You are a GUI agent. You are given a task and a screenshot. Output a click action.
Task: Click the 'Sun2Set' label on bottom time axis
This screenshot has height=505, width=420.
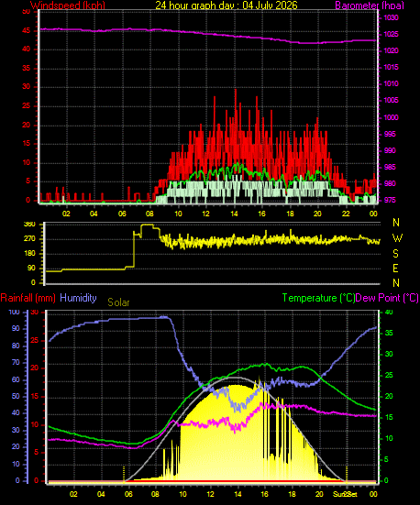click(x=345, y=494)
